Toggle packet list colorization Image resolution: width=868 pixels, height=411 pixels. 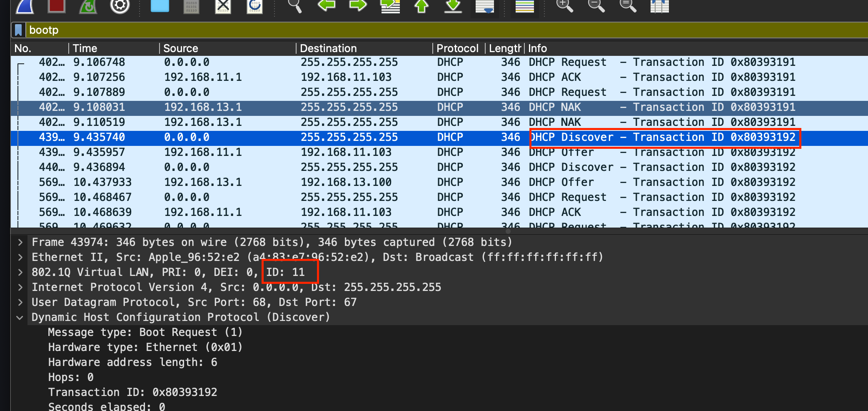click(524, 6)
